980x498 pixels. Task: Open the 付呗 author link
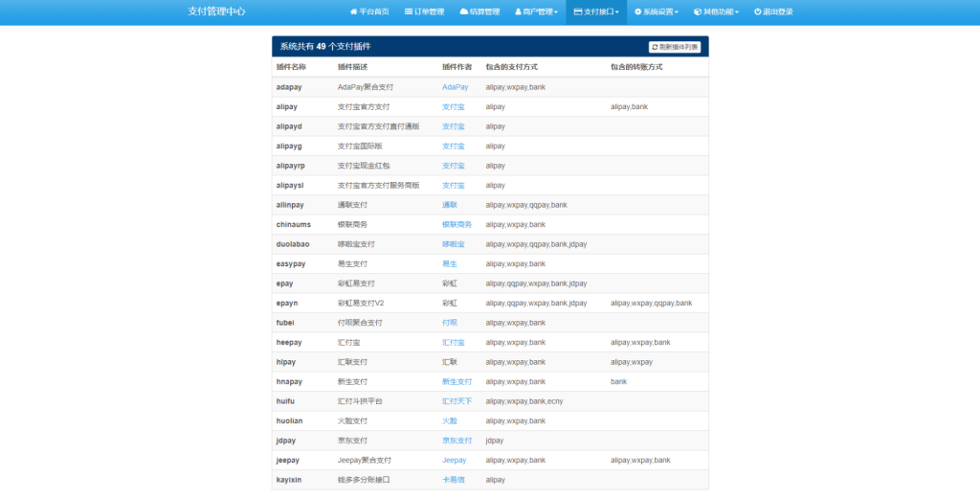point(450,323)
